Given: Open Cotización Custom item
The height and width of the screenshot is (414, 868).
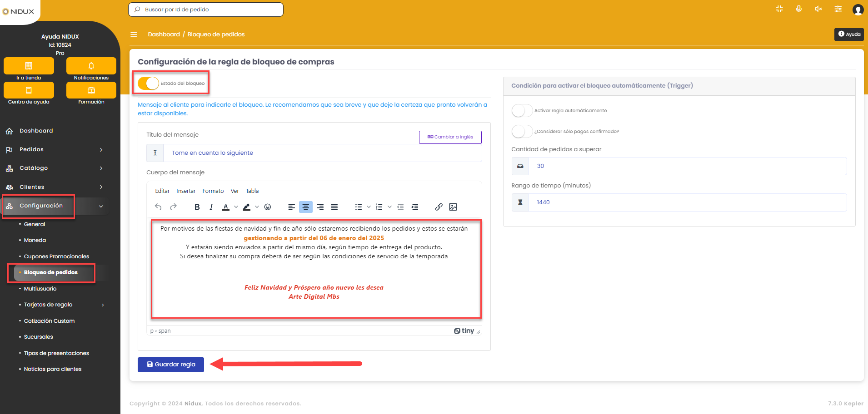Looking at the screenshot, I should pyautogui.click(x=49, y=321).
